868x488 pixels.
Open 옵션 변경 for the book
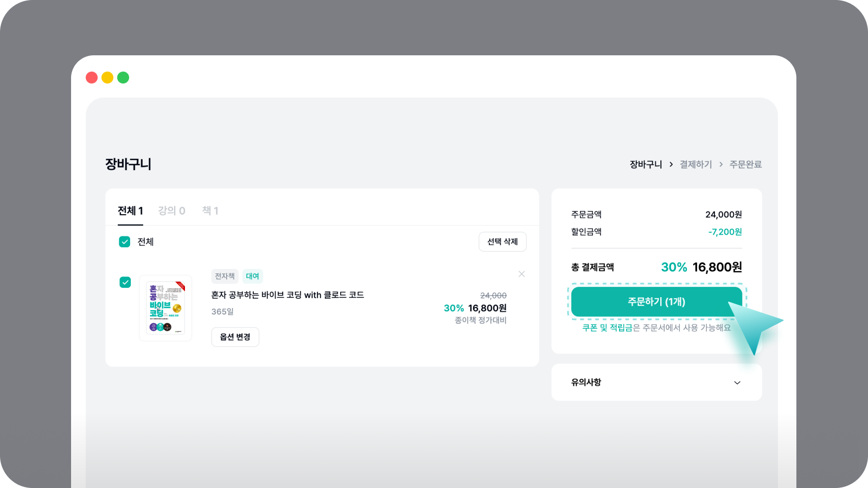(x=235, y=337)
